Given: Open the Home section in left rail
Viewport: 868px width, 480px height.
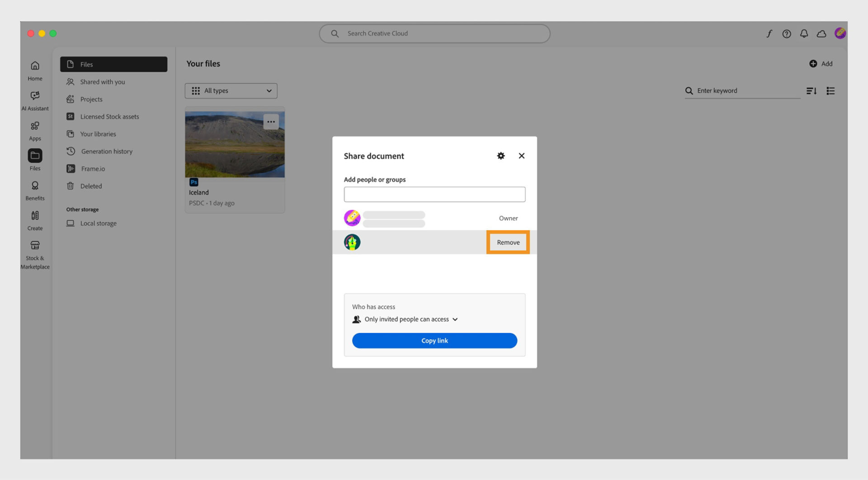Looking at the screenshot, I should [35, 71].
